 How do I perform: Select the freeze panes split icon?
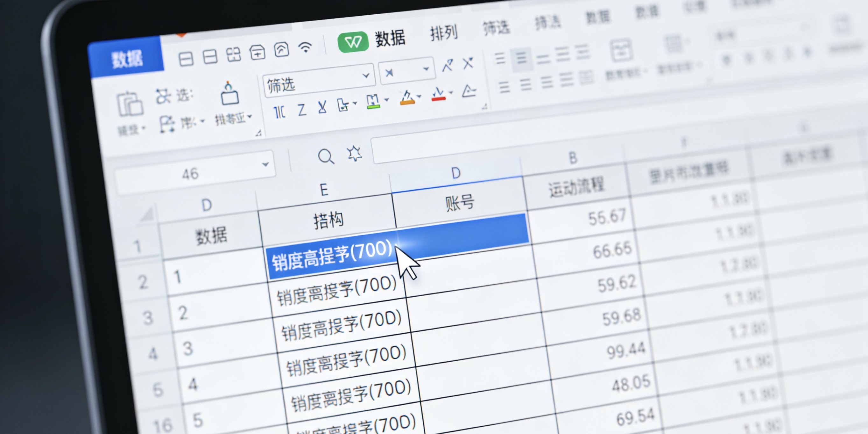234,54
